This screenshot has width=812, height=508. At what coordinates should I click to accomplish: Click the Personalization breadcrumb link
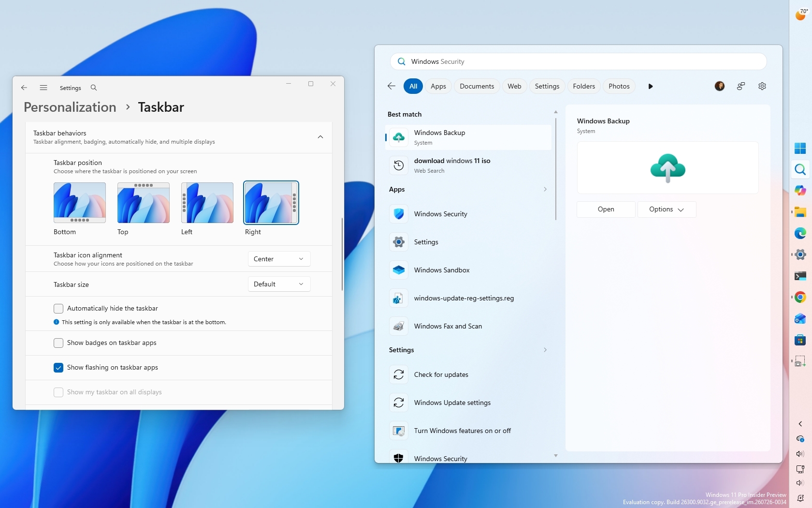pyautogui.click(x=70, y=107)
